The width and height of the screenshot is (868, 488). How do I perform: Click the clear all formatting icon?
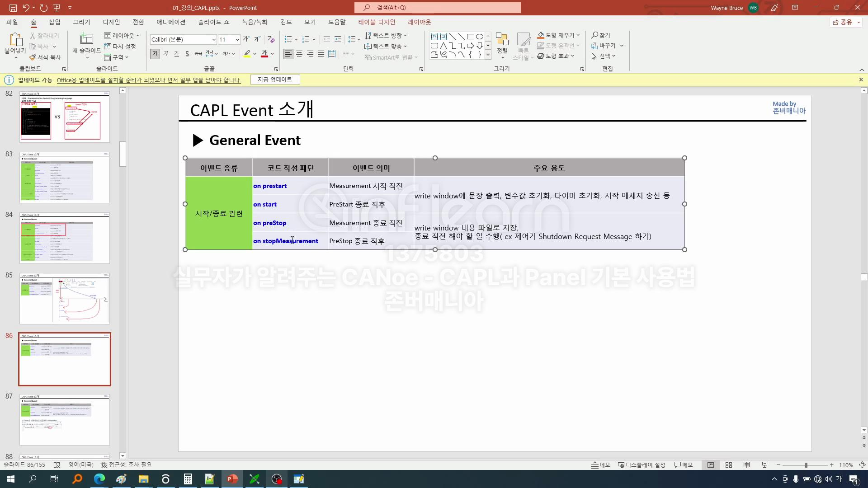271,39
